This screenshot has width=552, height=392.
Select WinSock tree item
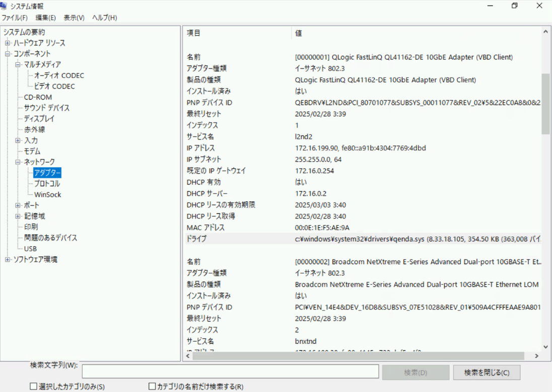(x=47, y=195)
